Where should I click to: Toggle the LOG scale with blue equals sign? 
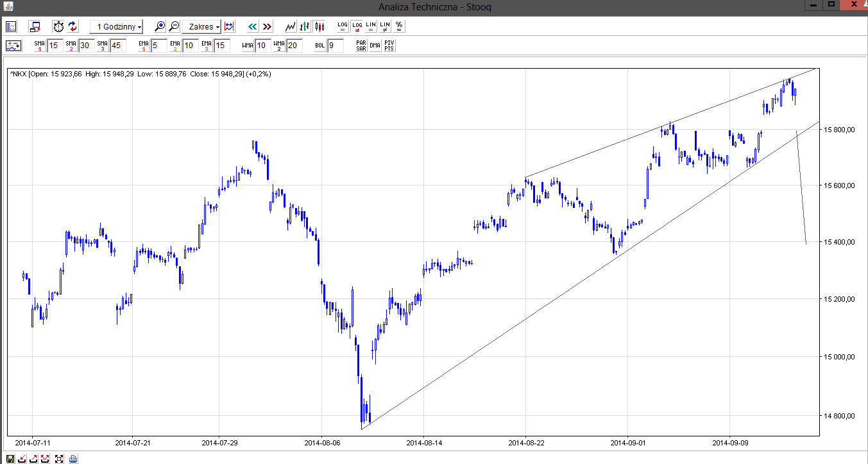pos(343,26)
